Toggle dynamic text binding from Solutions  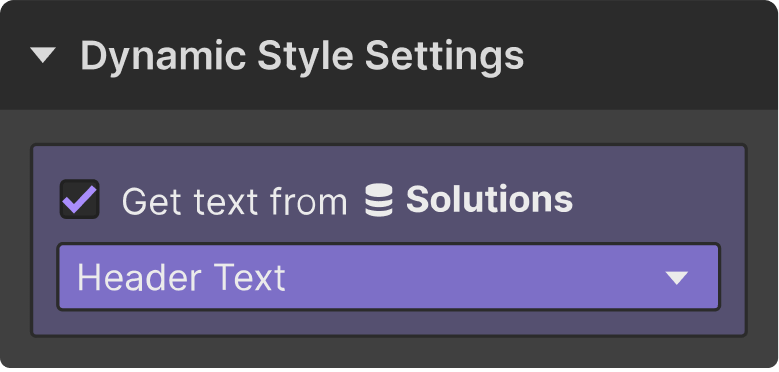point(79,199)
